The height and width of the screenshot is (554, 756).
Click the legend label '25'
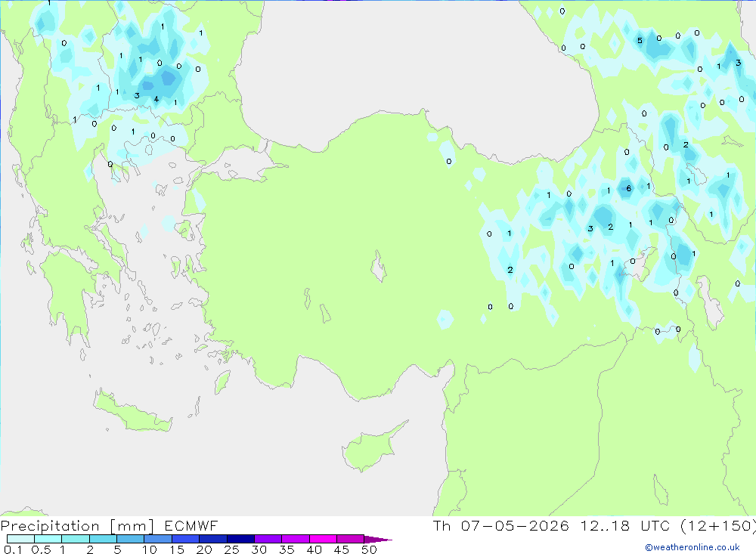[231, 549]
